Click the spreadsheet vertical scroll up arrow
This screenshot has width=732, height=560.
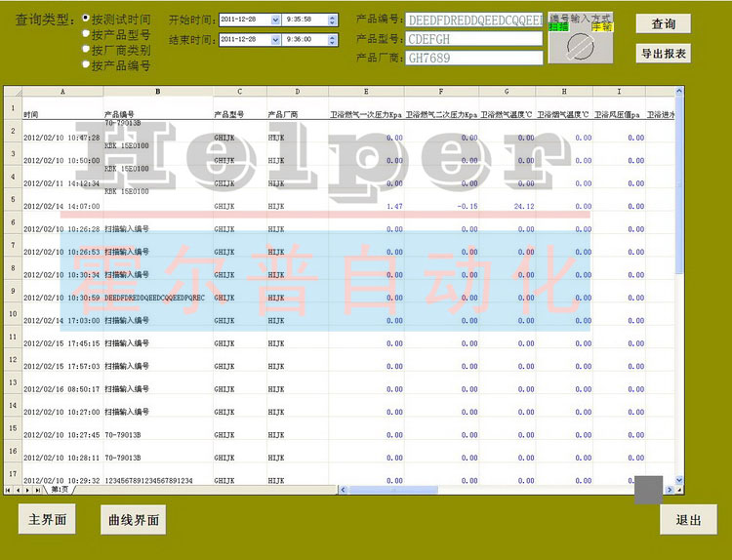coord(679,91)
